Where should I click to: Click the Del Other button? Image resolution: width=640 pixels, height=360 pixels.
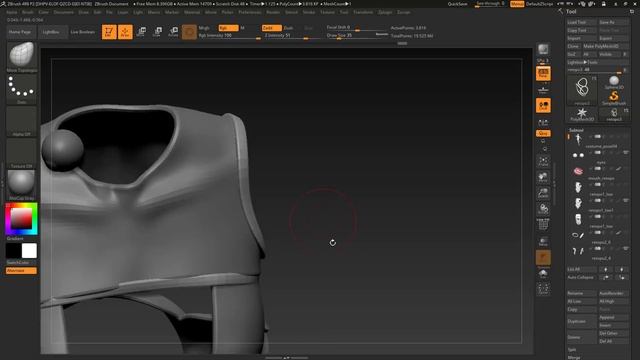point(613,333)
